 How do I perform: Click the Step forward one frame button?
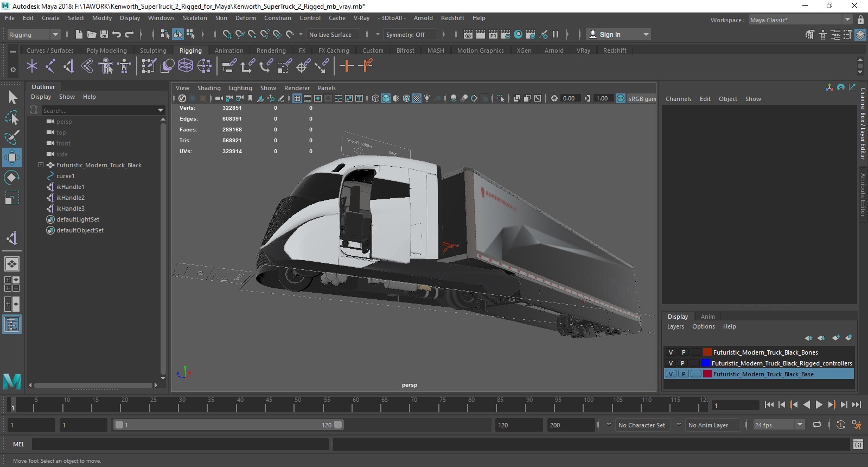(x=844, y=405)
